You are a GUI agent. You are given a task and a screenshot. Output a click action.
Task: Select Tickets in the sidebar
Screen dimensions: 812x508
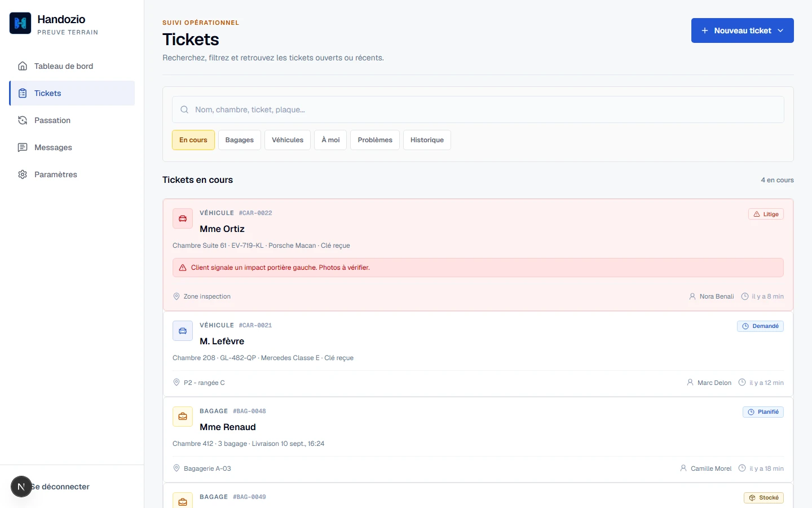(x=72, y=93)
